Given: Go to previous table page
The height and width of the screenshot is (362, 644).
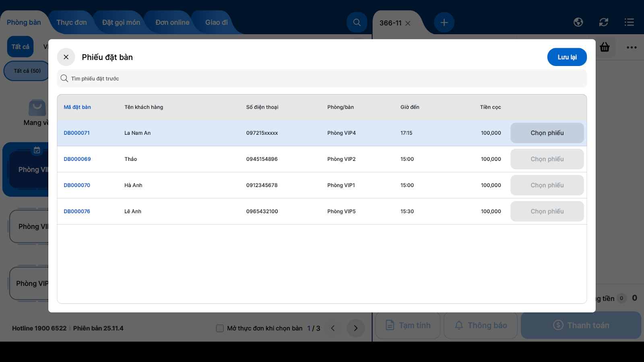Looking at the screenshot, I should point(333,328).
